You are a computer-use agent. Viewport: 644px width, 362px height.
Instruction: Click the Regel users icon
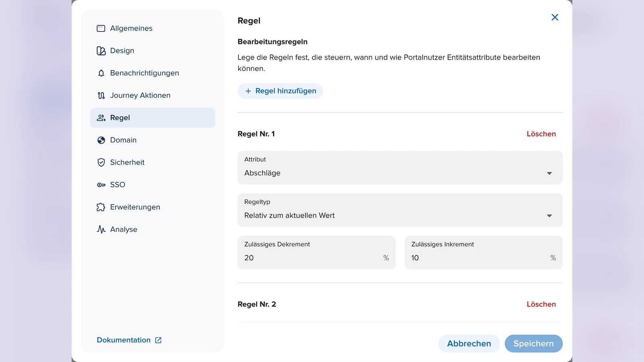(x=101, y=118)
